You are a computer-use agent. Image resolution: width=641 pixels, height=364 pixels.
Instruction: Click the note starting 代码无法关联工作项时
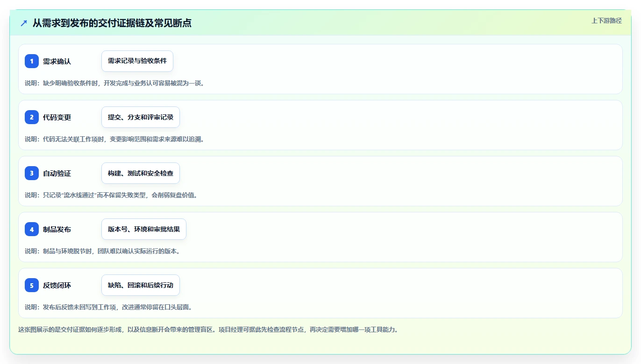pos(114,139)
